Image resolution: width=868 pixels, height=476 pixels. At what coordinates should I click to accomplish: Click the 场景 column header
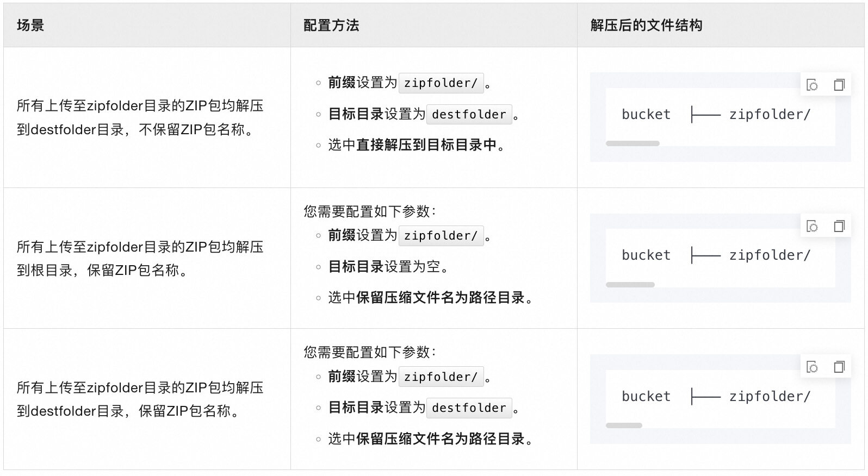(x=30, y=26)
